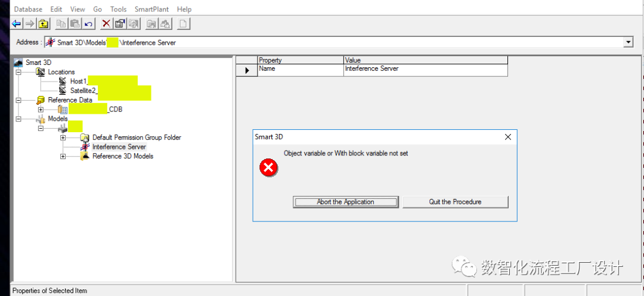Select the Smart 3D root node icon
This screenshot has width=644, height=296.
[x=18, y=63]
